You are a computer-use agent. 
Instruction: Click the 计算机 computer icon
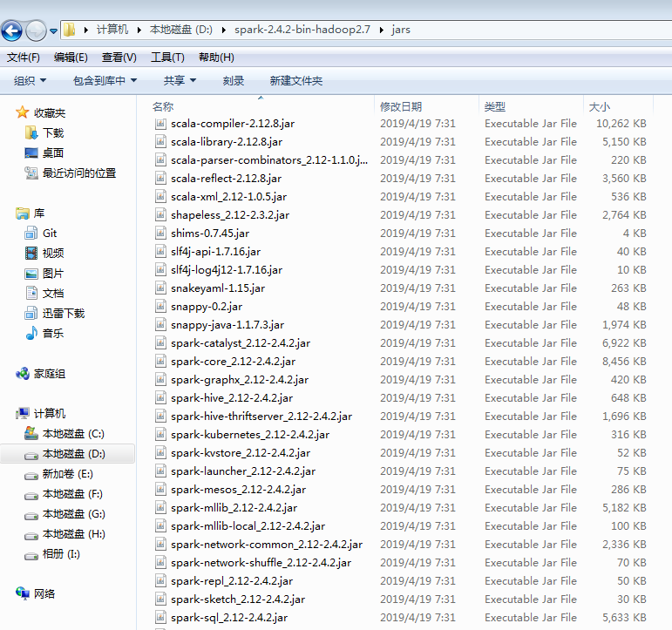(x=23, y=414)
